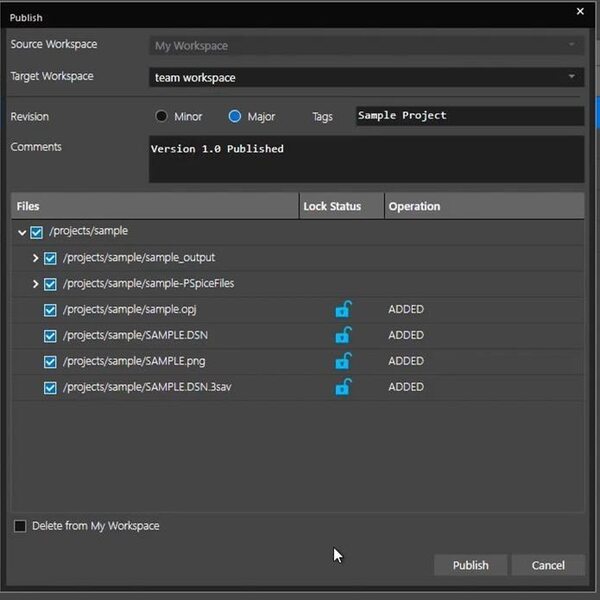Open the Target Workspace dropdown
Screen dimensions: 600x600
pyautogui.click(x=366, y=77)
